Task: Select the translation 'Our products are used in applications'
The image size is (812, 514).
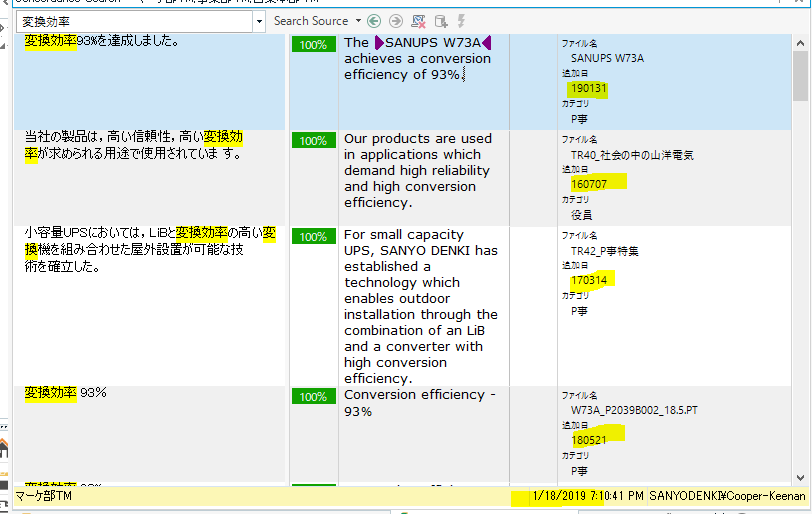Action: click(x=417, y=170)
